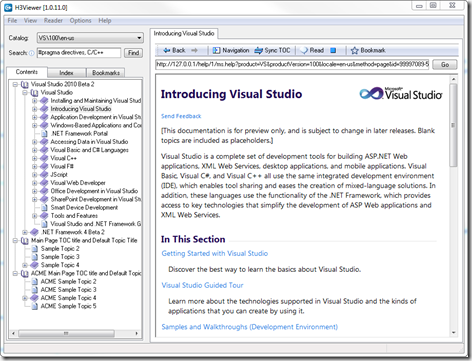The width and height of the screenshot is (472, 361).
Task: Click the Read speech icon
Action: pyautogui.click(x=304, y=50)
